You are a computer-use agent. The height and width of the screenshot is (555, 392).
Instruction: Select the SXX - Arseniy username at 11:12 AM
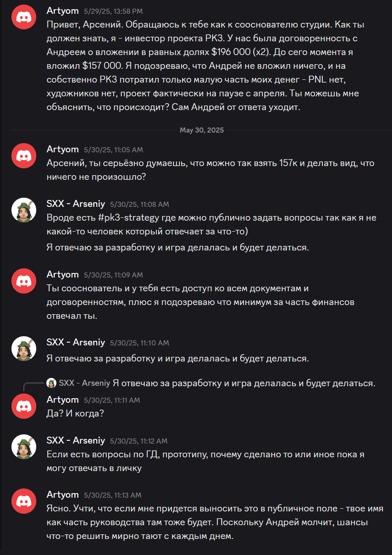(76, 440)
